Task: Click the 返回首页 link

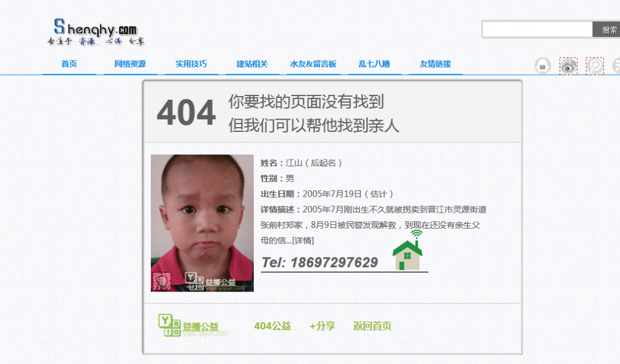Action: coord(372,326)
